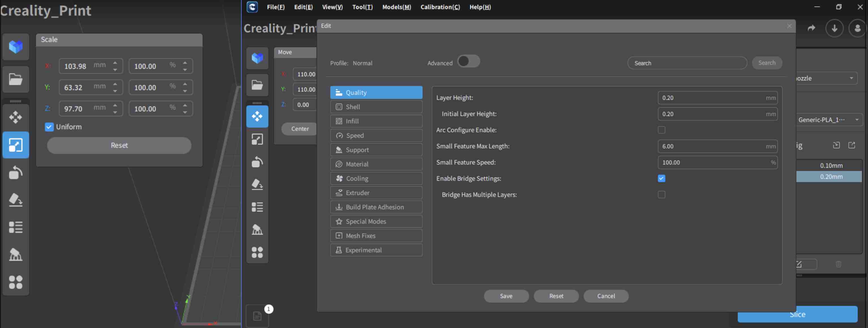Click the list-layout icon in the Scale-panel window sidebar
The image size is (868, 328).
pos(16,227)
